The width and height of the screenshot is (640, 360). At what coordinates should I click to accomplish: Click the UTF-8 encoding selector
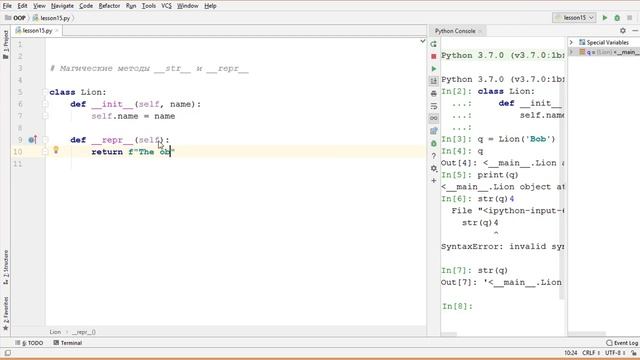pos(615,353)
